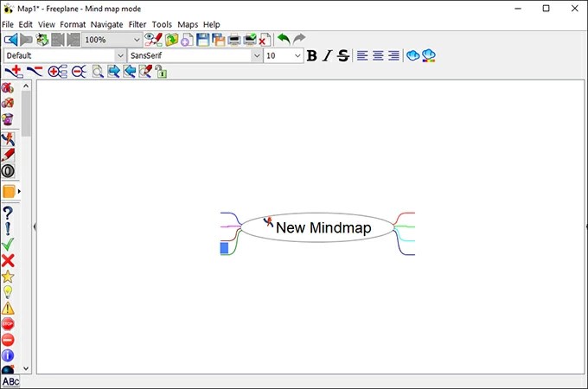Open the File menu
The height and width of the screenshot is (389, 588).
click(x=8, y=25)
